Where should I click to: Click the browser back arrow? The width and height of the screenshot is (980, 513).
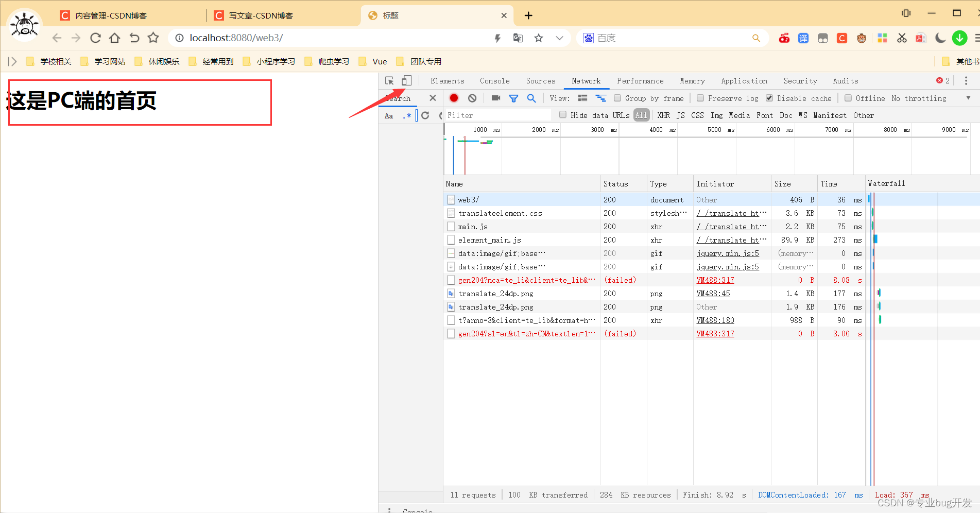57,38
